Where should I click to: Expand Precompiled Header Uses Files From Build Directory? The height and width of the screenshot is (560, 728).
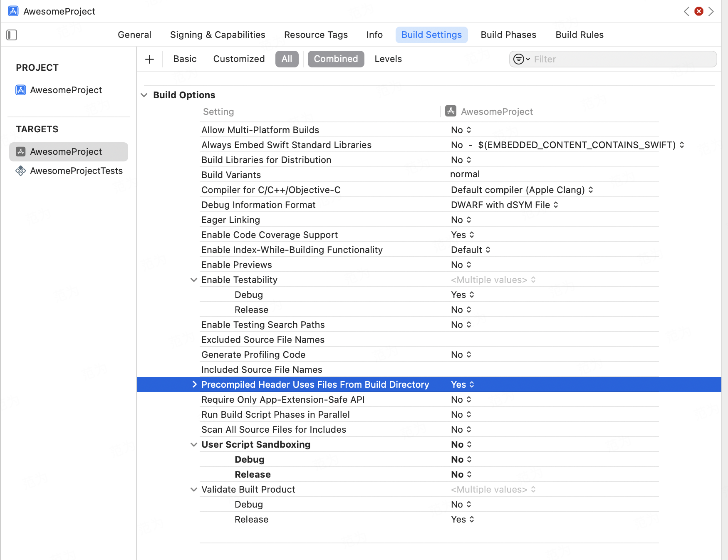click(x=194, y=384)
